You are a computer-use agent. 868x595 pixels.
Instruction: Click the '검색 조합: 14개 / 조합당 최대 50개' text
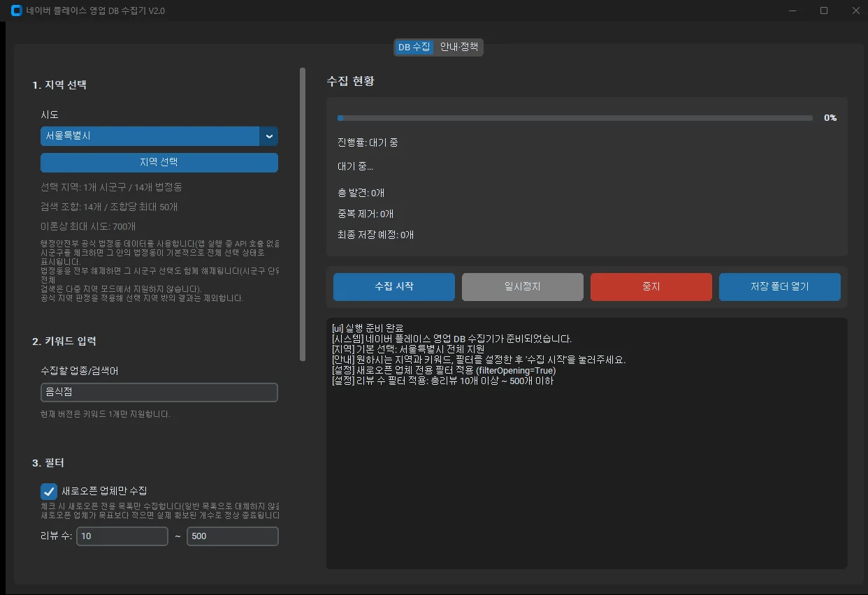[109, 207]
